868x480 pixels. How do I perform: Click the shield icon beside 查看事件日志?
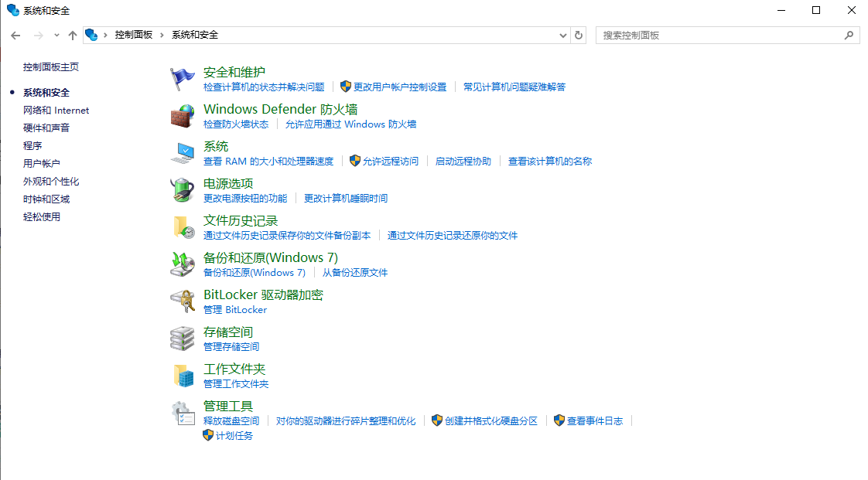coord(559,420)
